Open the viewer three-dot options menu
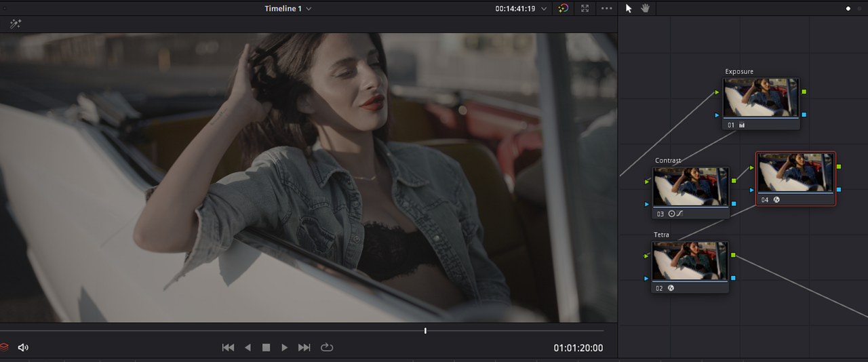The width and height of the screenshot is (868, 362). coord(607,9)
